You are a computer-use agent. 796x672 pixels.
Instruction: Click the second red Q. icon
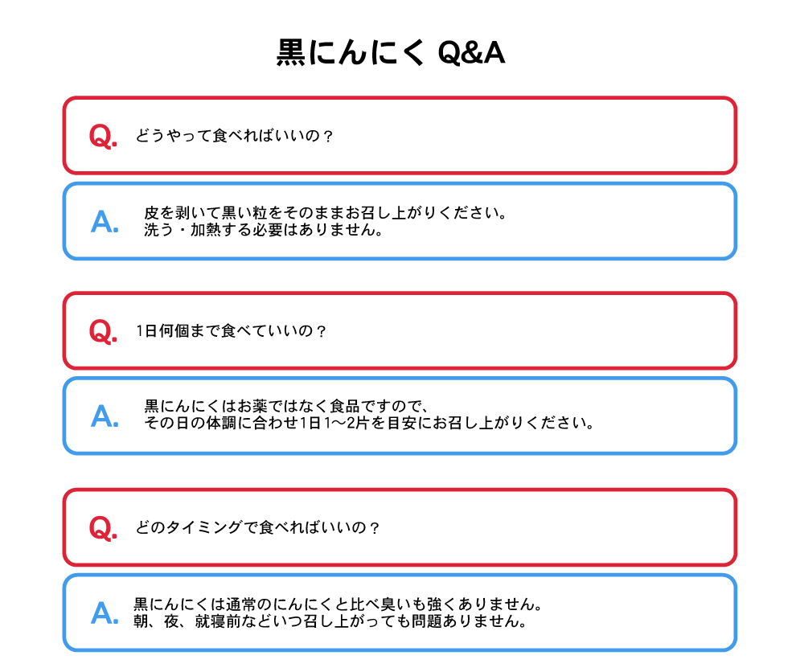coord(103,331)
